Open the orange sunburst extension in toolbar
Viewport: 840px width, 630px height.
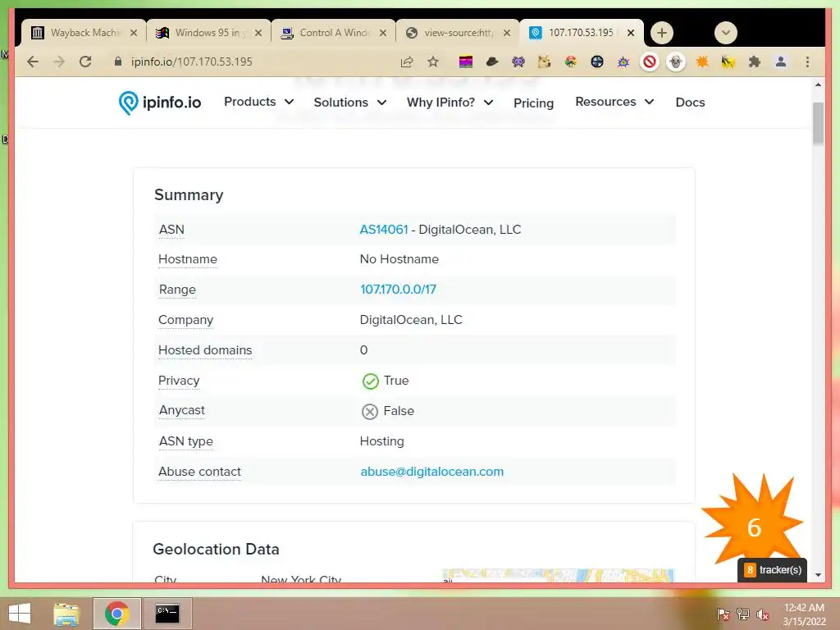pos(702,62)
